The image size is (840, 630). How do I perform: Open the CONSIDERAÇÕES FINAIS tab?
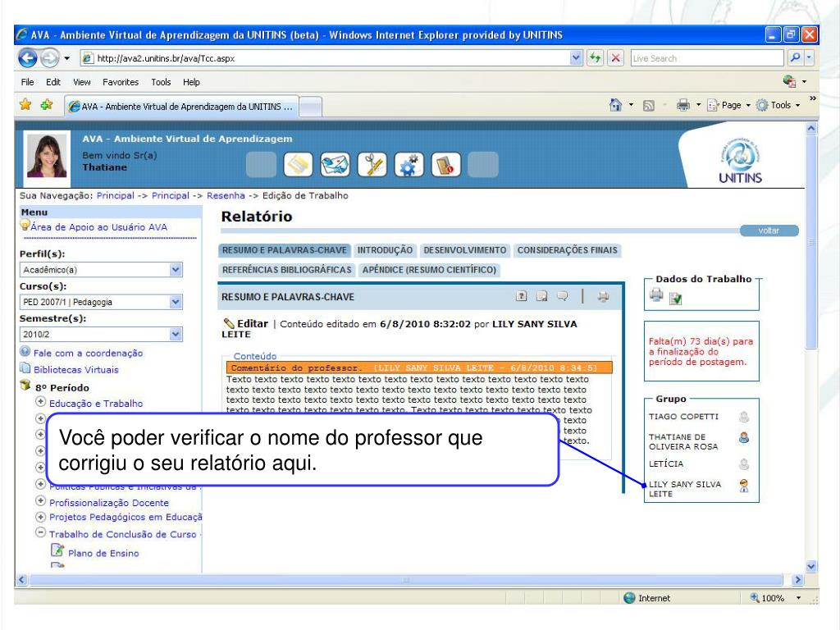568,250
